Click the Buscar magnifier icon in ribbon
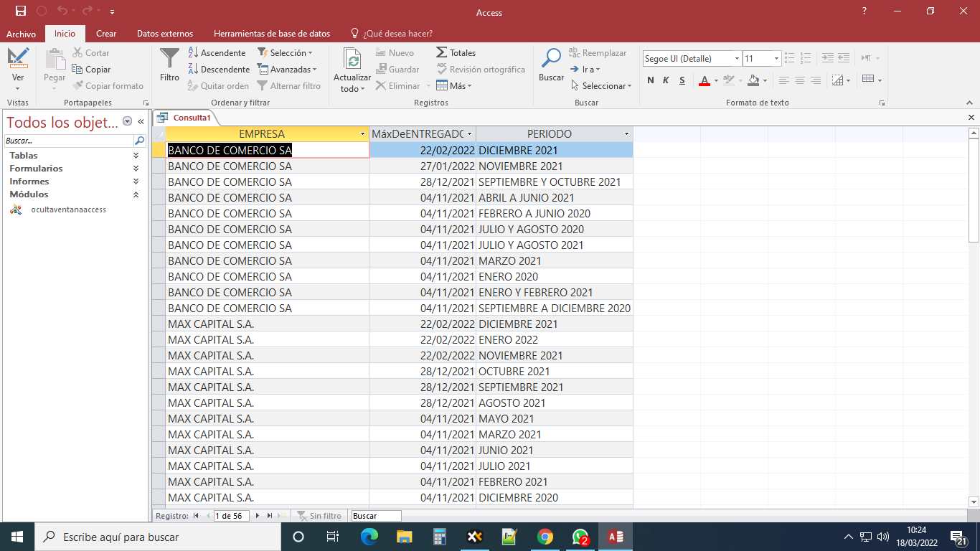Screen dimensions: 980x551 [551, 59]
